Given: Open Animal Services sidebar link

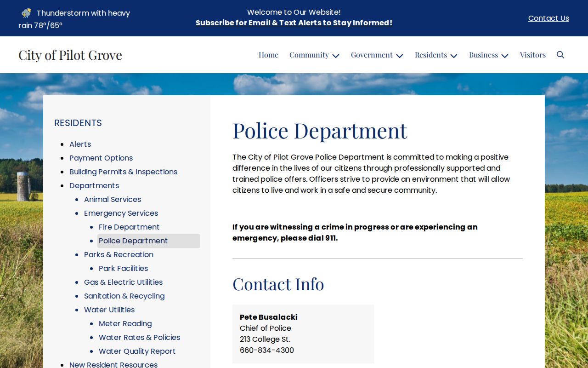Looking at the screenshot, I should (x=113, y=199).
